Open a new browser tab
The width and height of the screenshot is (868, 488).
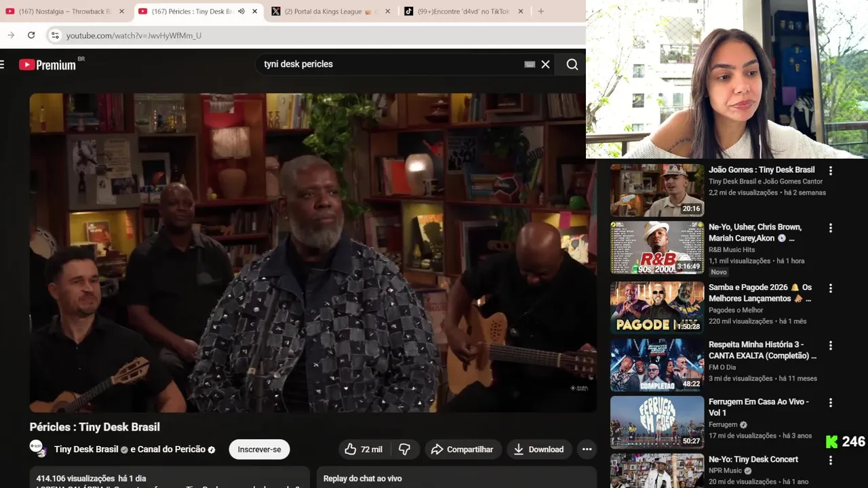pos(540,12)
